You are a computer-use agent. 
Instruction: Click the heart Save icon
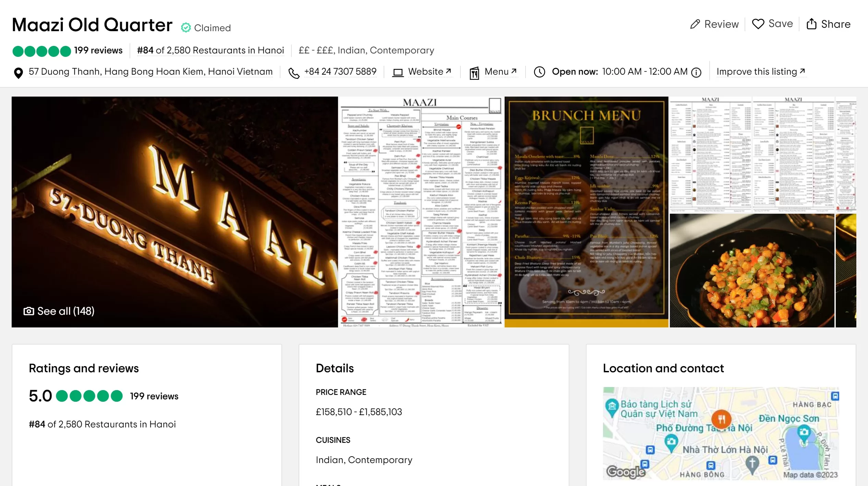(758, 24)
